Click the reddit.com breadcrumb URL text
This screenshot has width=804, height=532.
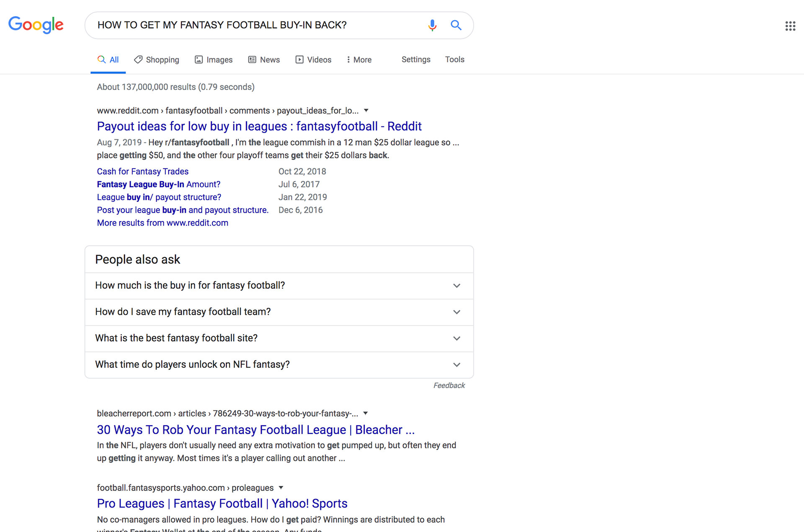click(228, 111)
